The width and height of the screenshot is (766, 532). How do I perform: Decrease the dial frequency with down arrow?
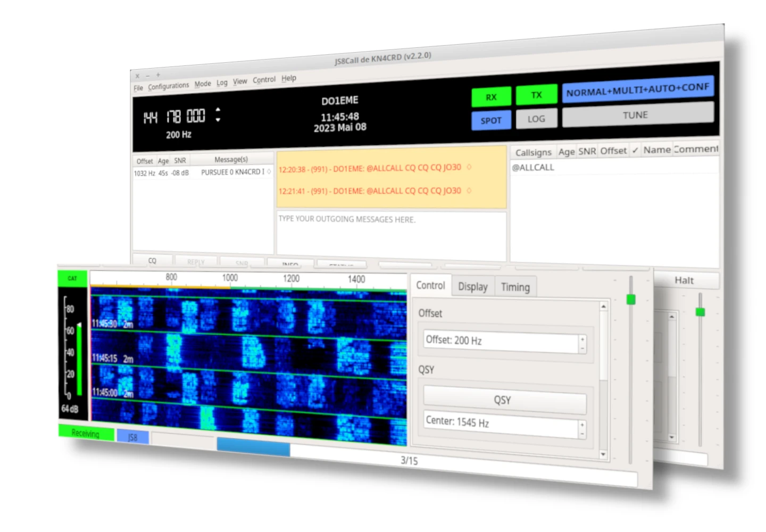[218, 120]
